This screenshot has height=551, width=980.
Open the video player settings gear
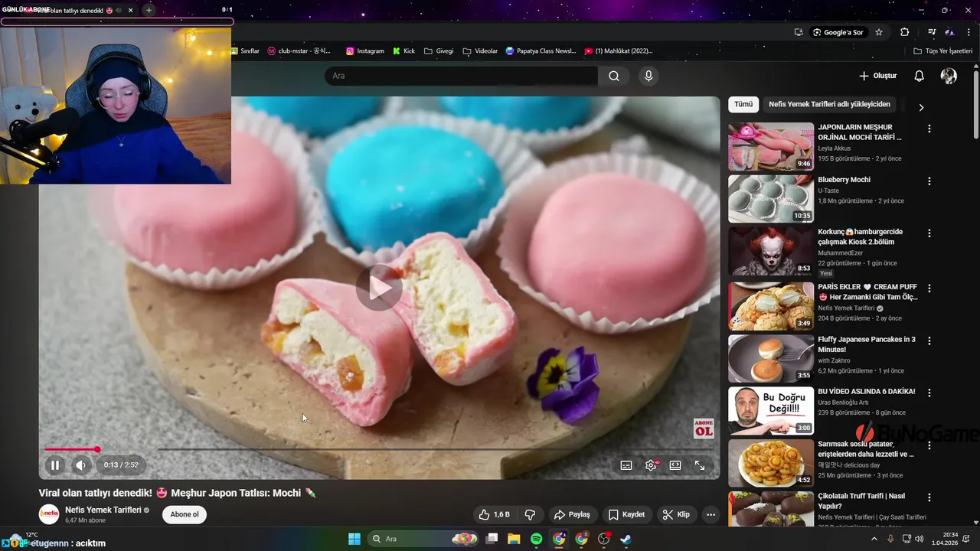[651, 465]
